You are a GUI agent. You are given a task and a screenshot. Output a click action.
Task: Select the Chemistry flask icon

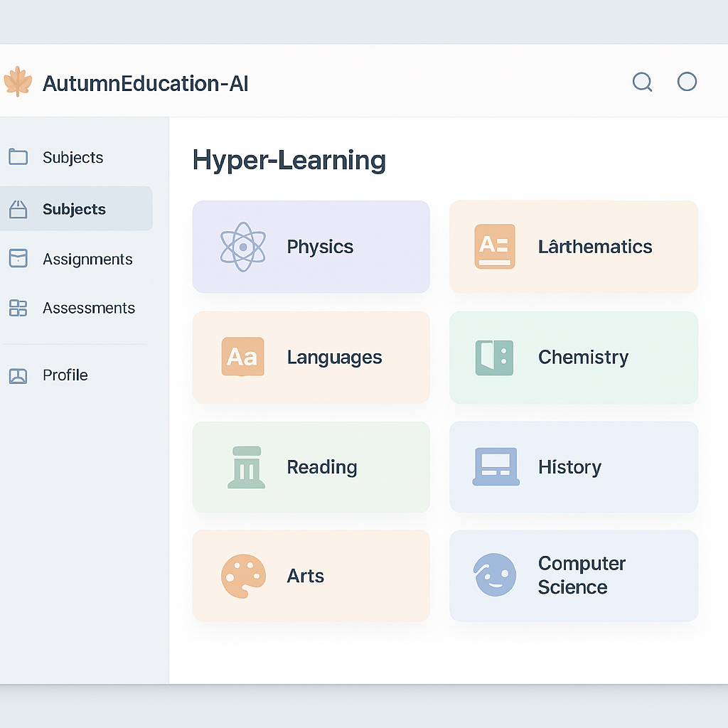pos(496,357)
